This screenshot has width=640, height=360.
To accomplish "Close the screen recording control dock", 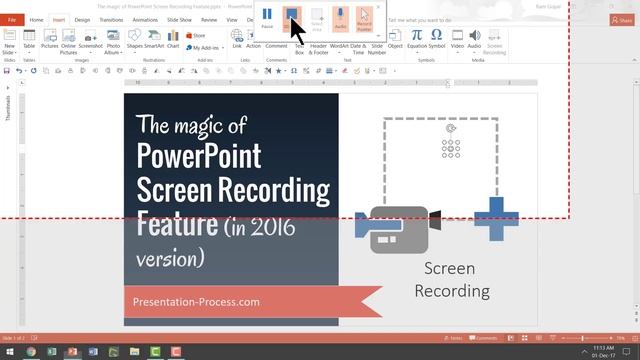I will coord(378,7).
